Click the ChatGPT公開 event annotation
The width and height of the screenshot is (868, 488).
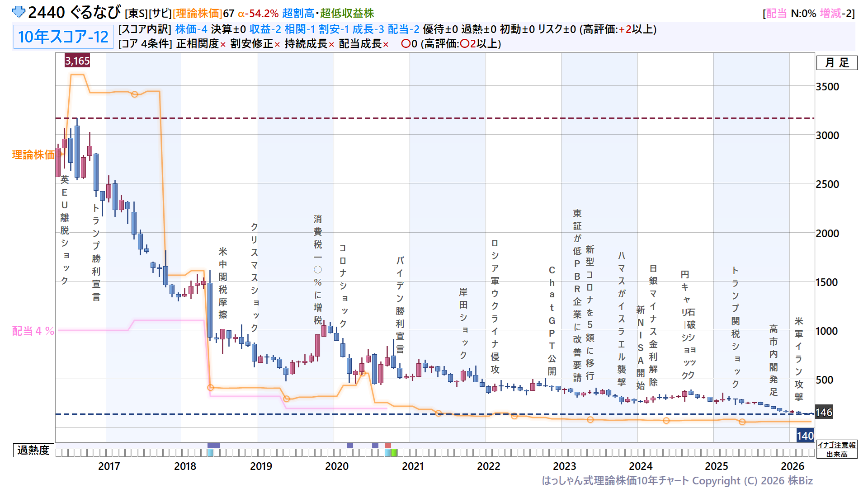point(552,320)
